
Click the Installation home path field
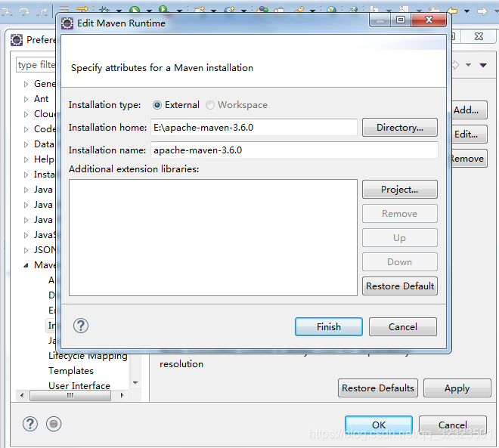pos(253,128)
